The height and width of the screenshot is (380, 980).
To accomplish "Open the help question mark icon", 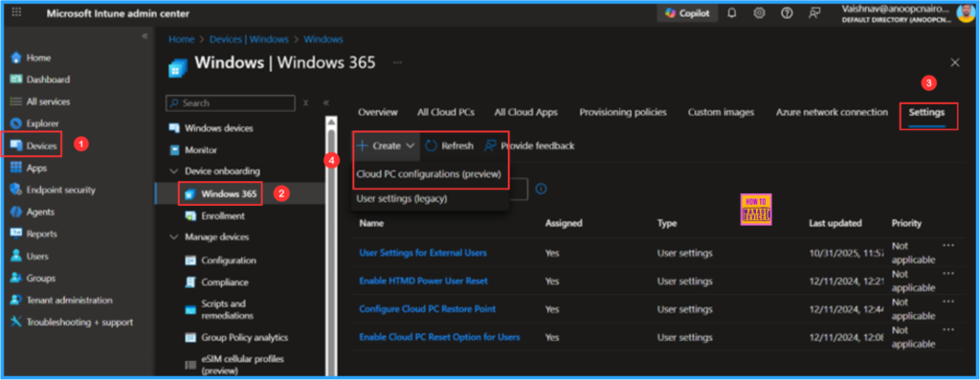I will click(787, 13).
